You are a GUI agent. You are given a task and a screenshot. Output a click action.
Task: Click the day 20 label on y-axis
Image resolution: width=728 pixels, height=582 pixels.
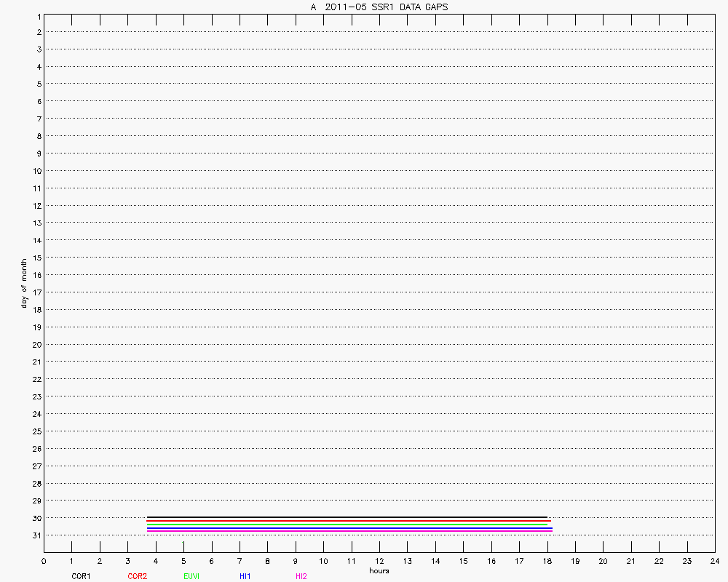pos(36,345)
